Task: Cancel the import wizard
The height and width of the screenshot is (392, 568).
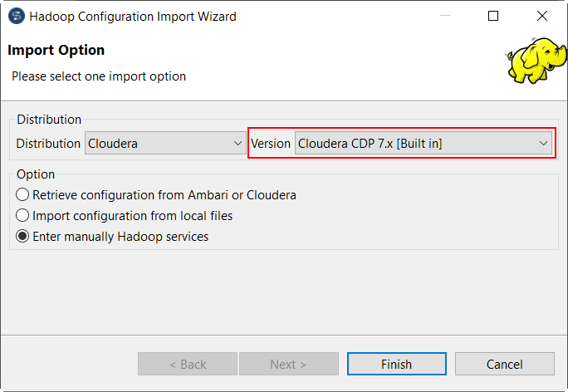Action: pos(504,364)
